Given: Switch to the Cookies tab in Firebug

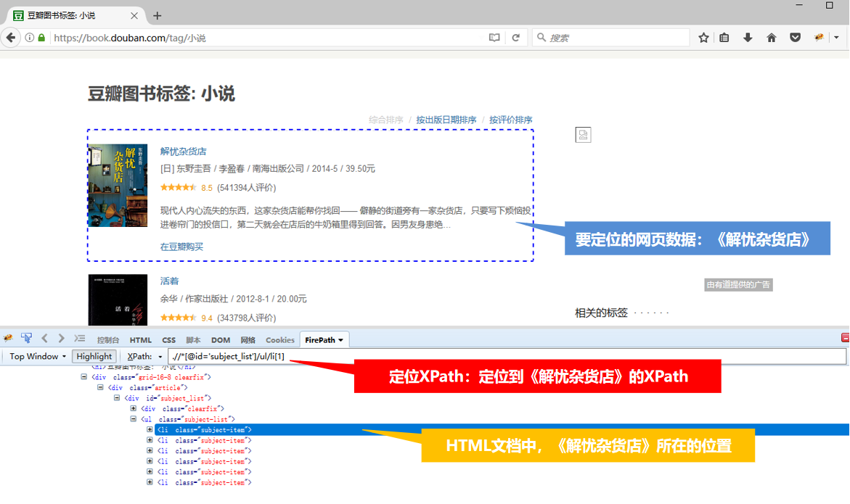Looking at the screenshot, I should click(x=280, y=339).
